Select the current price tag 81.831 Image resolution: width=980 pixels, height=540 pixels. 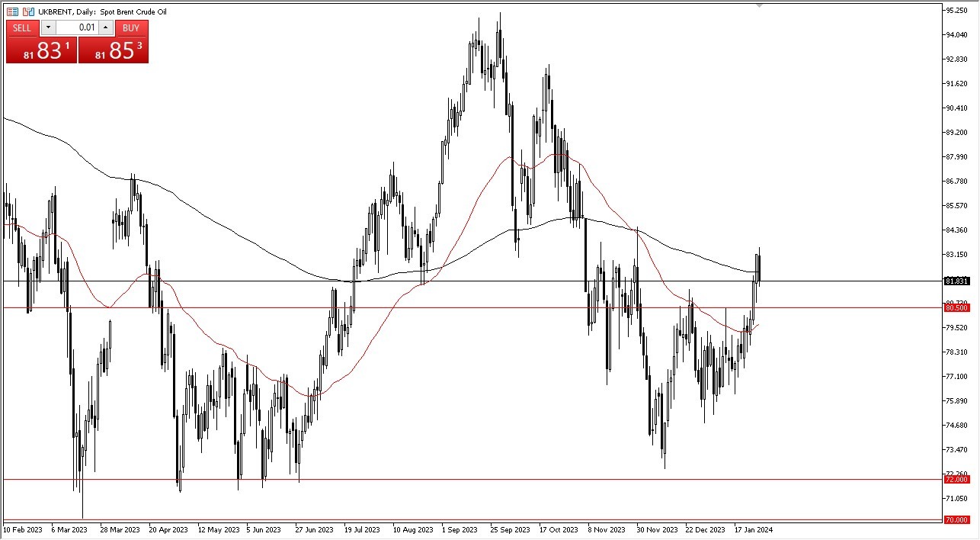(x=959, y=281)
